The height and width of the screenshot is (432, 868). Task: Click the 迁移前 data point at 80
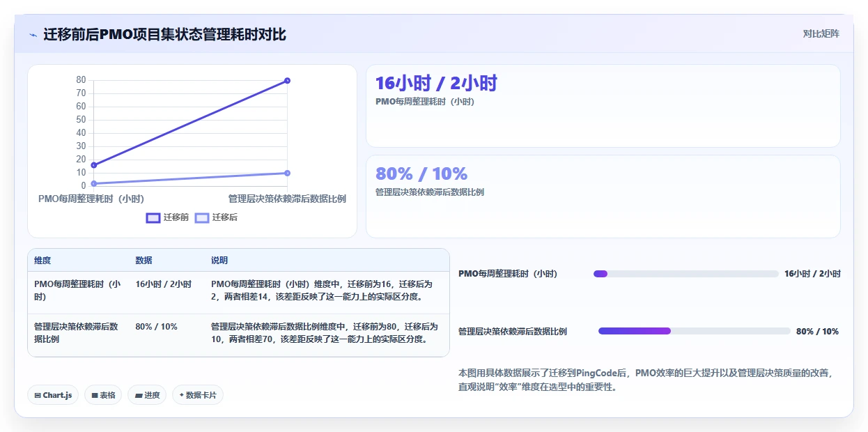287,81
